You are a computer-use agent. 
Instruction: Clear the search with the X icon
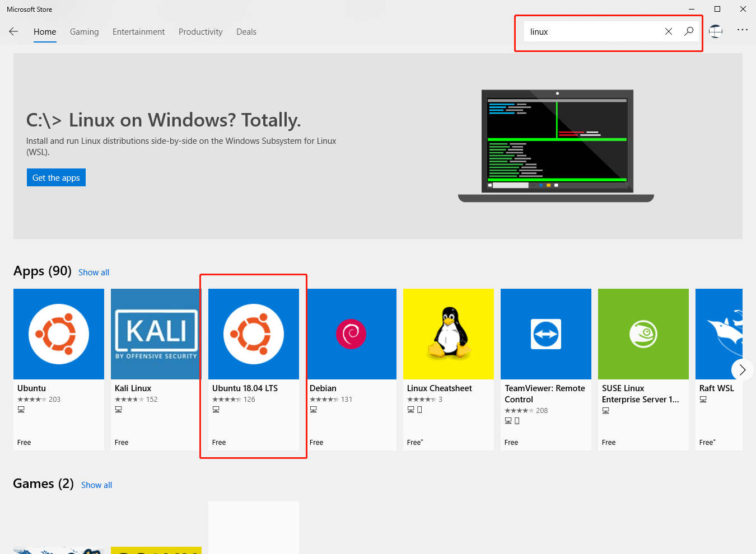coord(669,31)
